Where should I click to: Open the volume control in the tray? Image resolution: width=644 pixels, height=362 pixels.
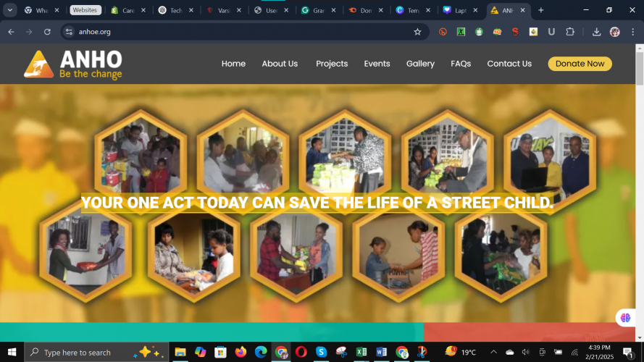coord(525,352)
